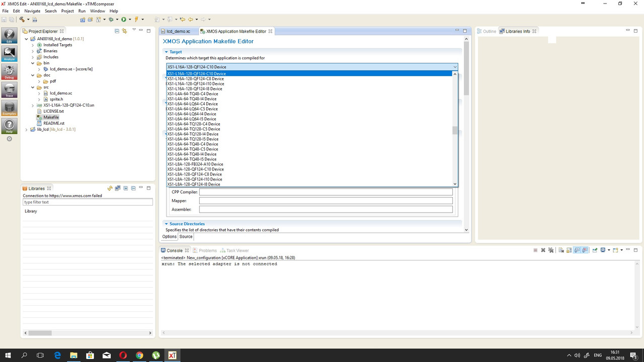Click the Libraries filter text field
Screen dimensions: 644x362
pos(88,202)
